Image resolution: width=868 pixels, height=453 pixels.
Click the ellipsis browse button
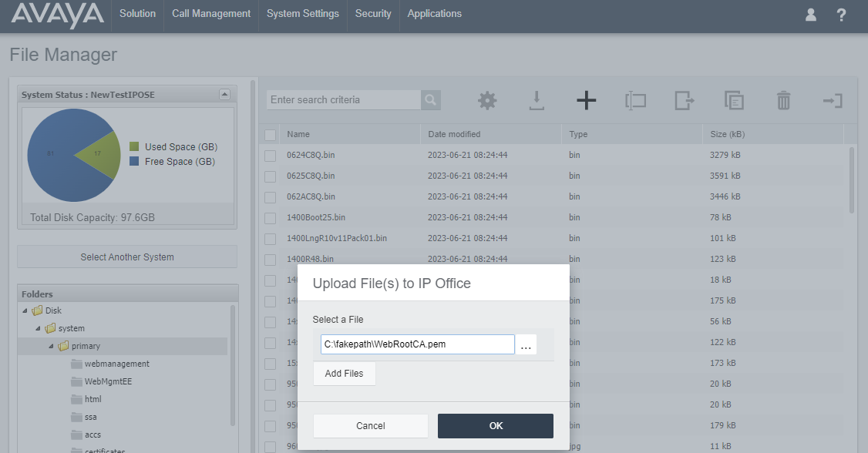pos(526,344)
